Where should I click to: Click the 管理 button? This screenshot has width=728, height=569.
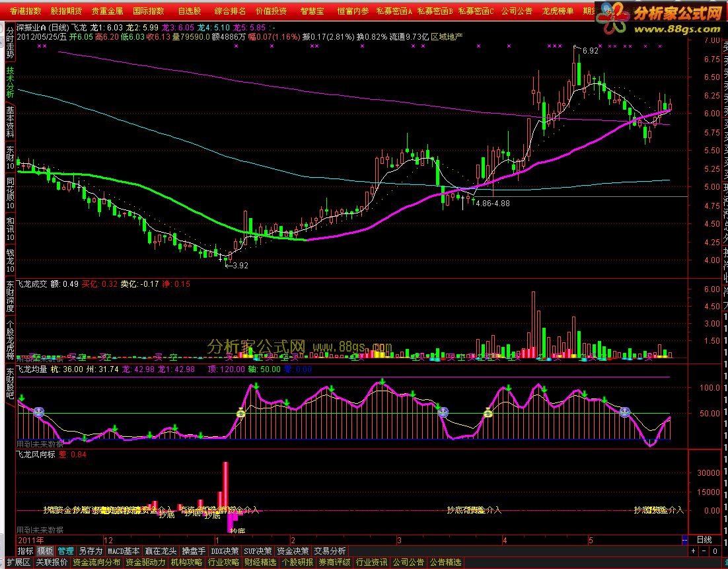click(65, 551)
